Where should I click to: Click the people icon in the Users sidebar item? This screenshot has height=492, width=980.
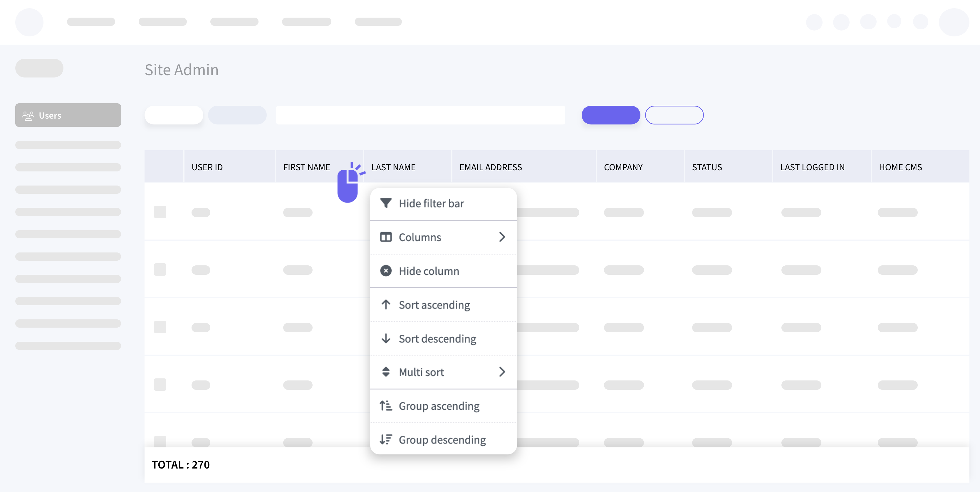[x=28, y=116]
